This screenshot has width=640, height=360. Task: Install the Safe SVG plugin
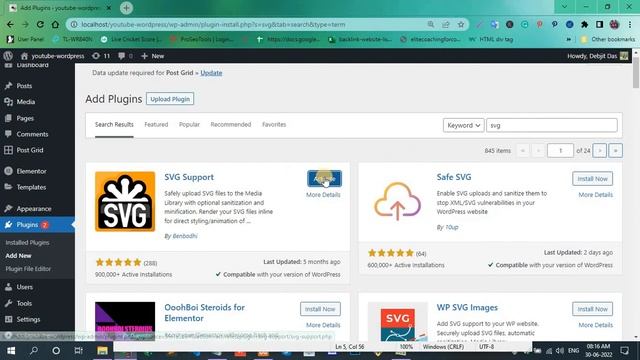click(x=592, y=179)
